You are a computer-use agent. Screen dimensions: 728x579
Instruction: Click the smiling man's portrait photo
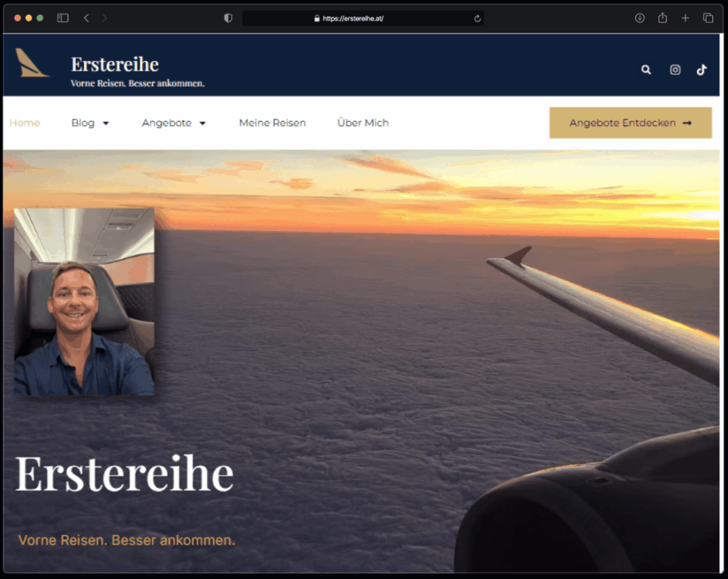pos(83,301)
